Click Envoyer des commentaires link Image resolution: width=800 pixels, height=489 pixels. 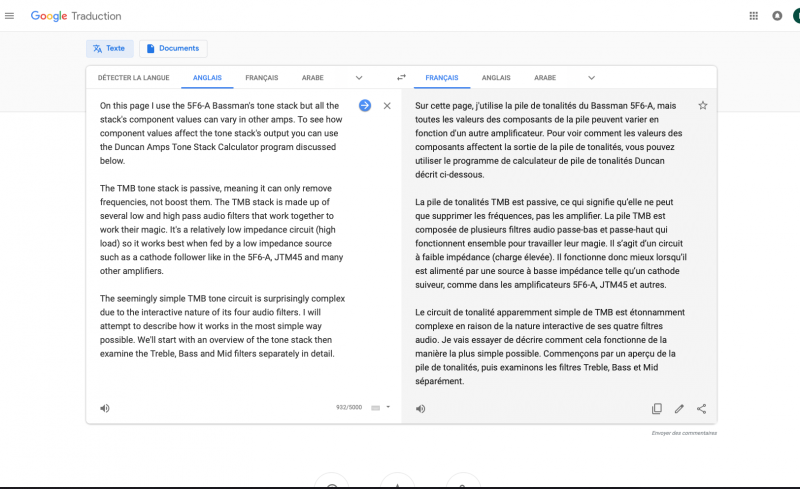click(x=684, y=433)
